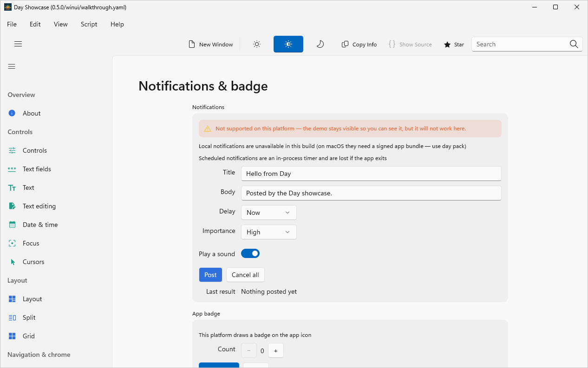Open the View menu

[61, 24]
